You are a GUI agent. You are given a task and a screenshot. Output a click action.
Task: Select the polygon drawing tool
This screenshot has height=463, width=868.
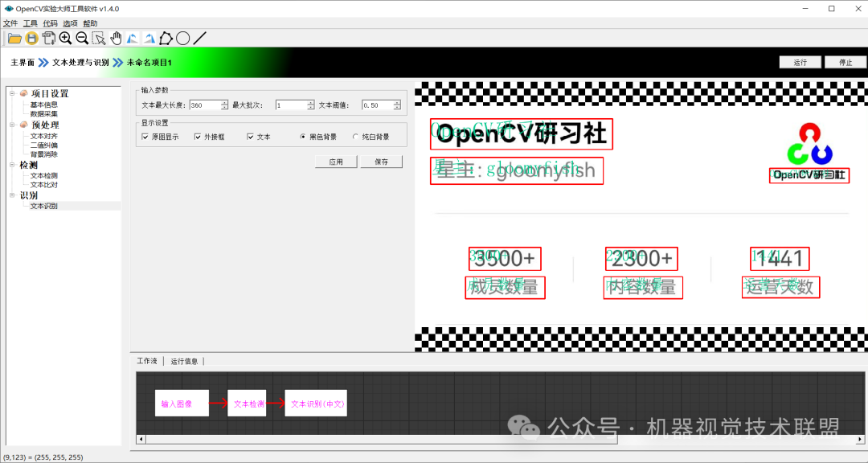(x=166, y=39)
